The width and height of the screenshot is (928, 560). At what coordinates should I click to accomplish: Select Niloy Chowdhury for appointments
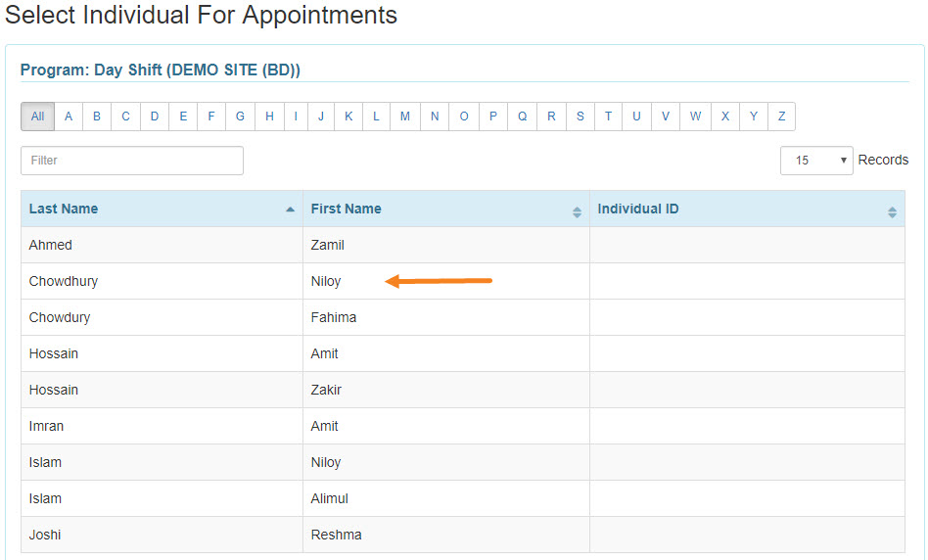click(x=463, y=281)
